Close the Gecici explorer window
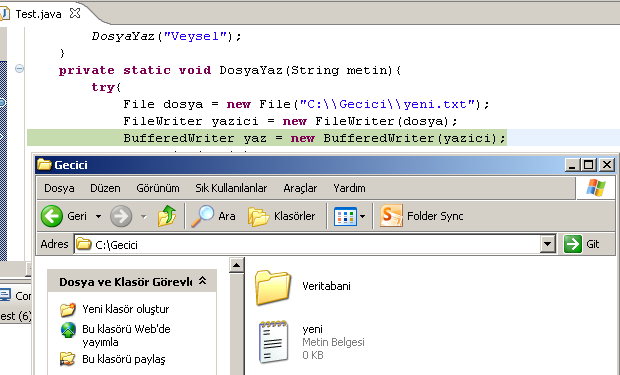This screenshot has width=620, height=375. coord(607,165)
